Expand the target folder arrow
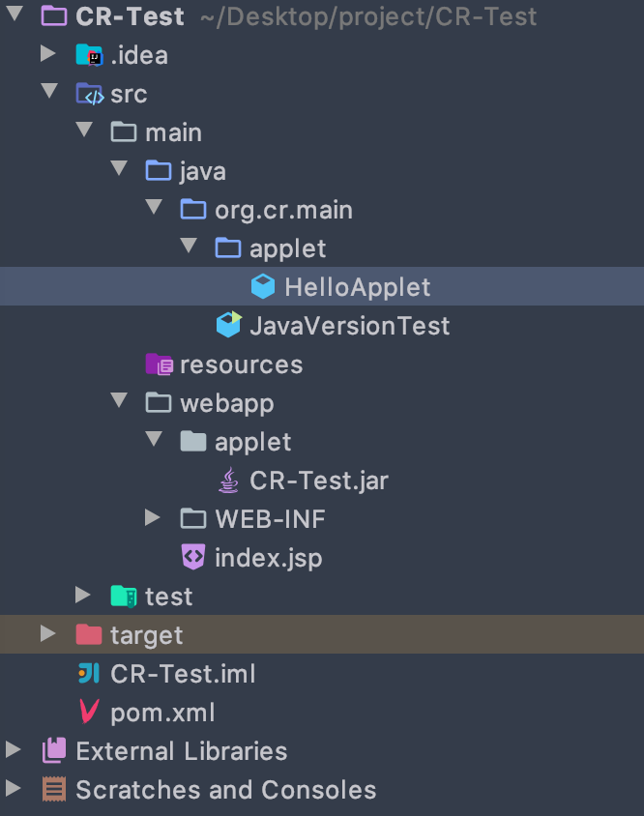Screen dimensions: 644x816 click(48, 634)
